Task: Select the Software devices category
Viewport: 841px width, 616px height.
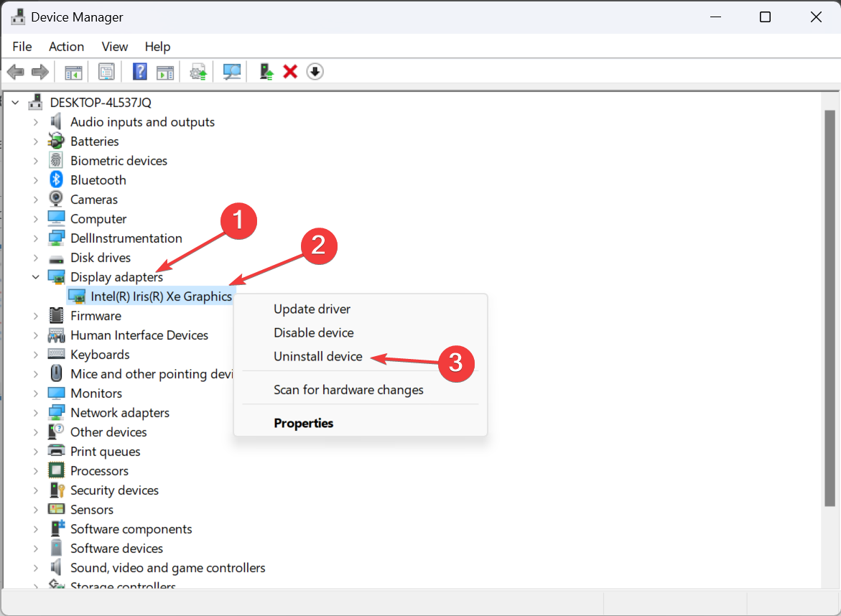Action: pyautogui.click(x=116, y=548)
